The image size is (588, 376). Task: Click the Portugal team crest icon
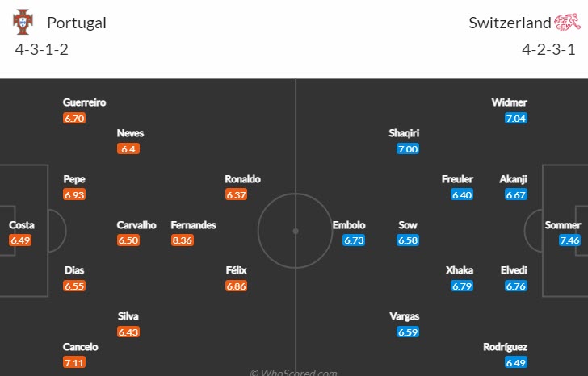click(22, 22)
